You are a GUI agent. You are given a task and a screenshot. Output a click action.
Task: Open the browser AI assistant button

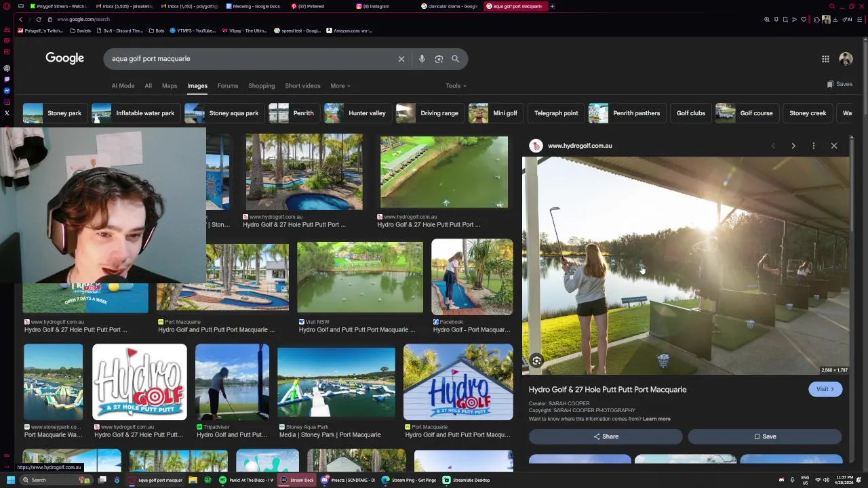tap(848, 20)
